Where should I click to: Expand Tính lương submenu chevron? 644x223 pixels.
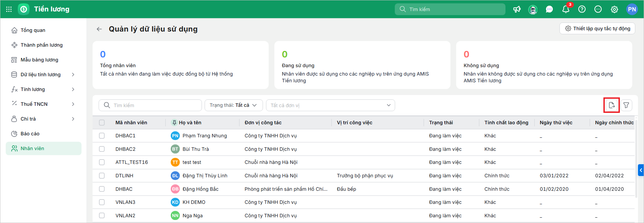pos(73,89)
